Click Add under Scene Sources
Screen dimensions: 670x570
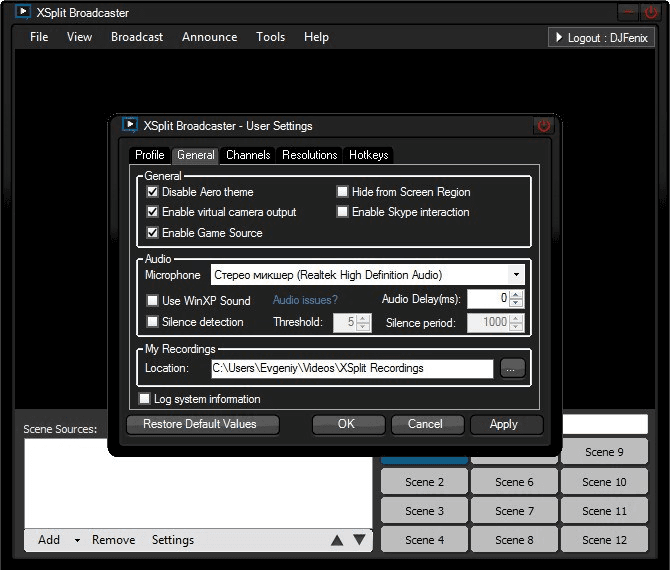[49, 541]
